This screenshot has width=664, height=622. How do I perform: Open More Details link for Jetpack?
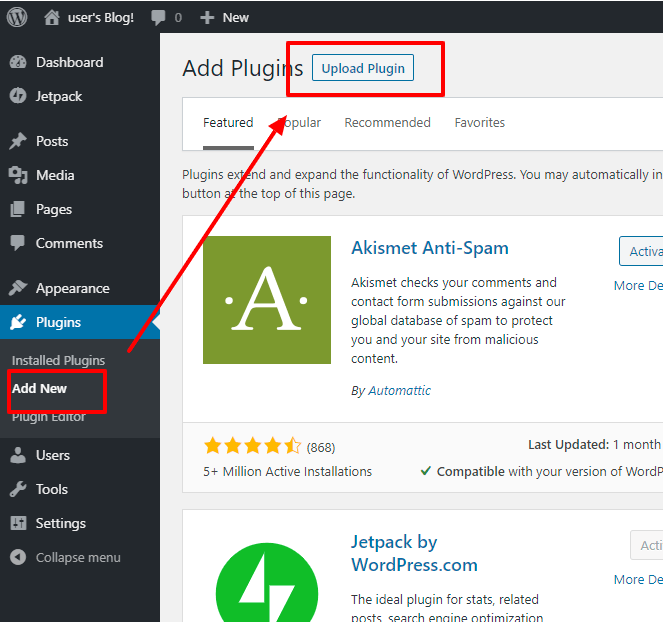click(x=639, y=579)
